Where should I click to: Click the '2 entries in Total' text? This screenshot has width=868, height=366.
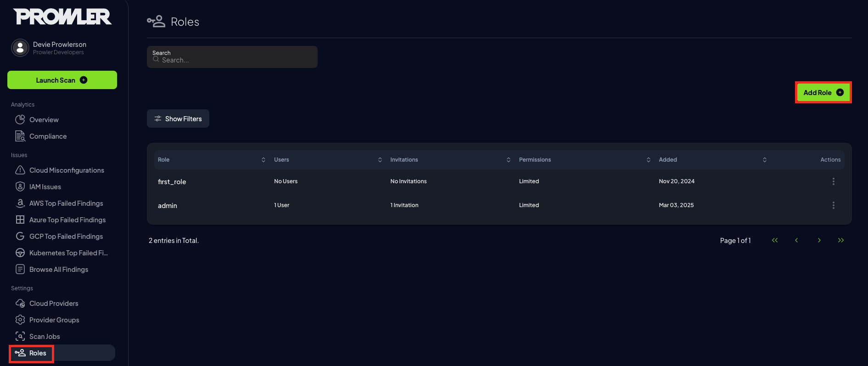coord(174,241)
